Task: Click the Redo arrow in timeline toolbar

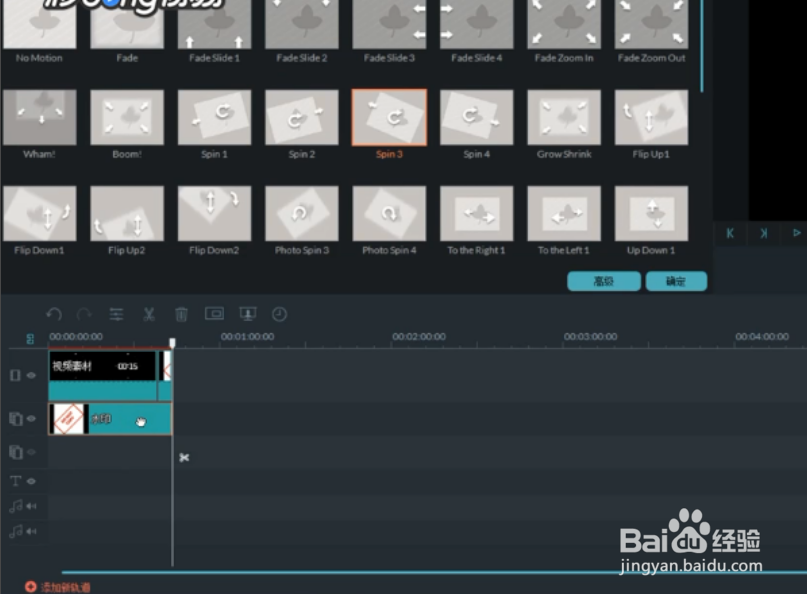Action: coord(84,314)
